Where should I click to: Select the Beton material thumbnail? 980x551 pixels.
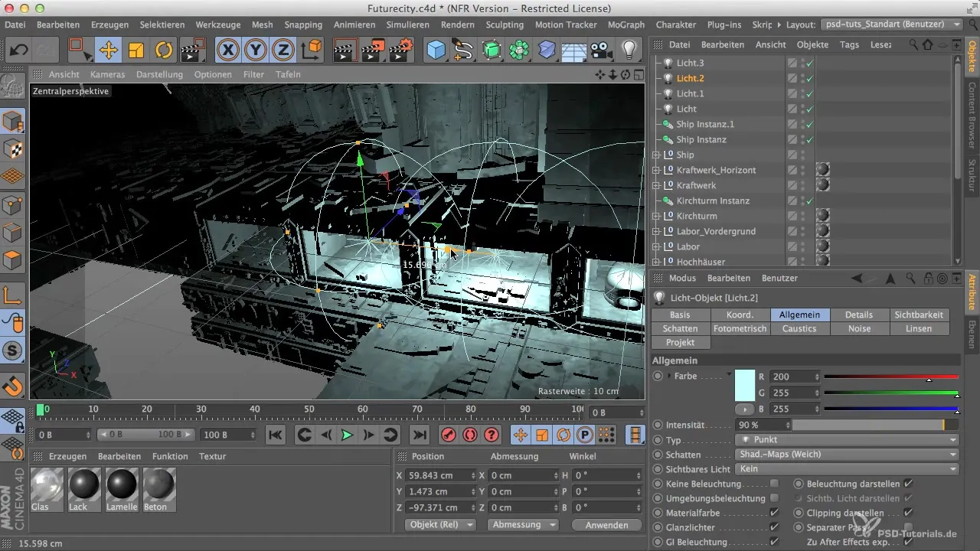tap(159, 488)
